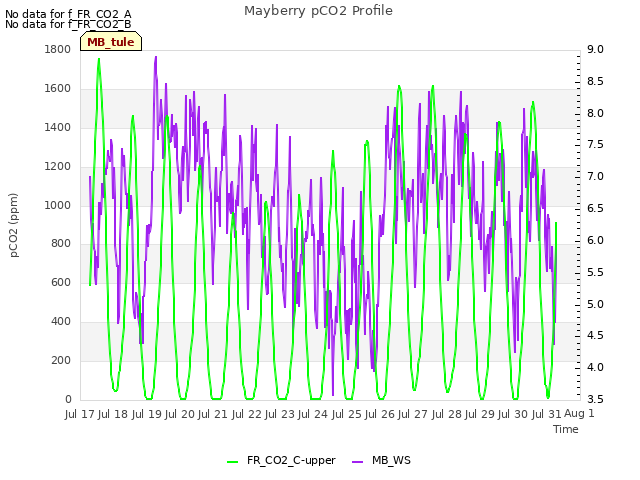Click the purple MB_WS legend line swatch
640x480 pixels.
tap(357, 461)
